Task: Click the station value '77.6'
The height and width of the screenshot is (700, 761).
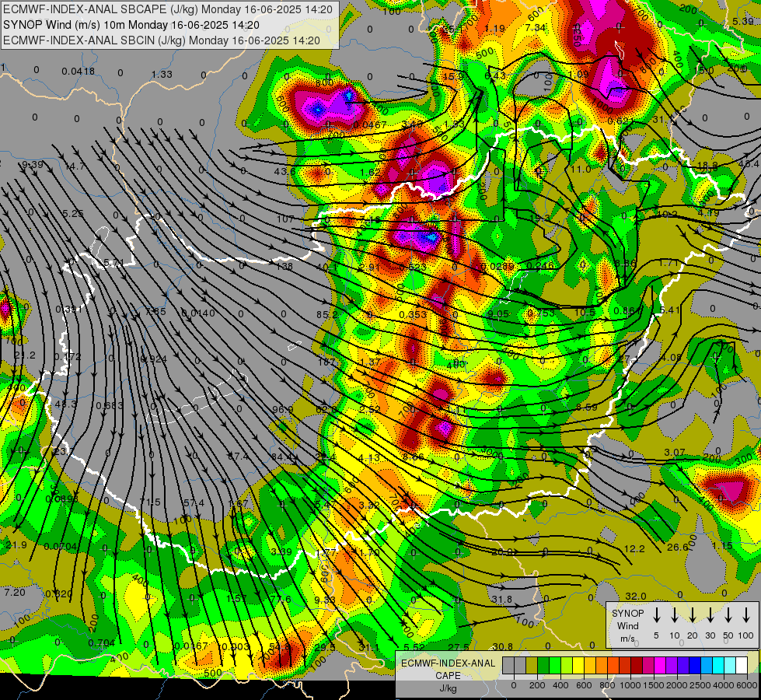Action: pyautogui.click(x=281, y=600)
